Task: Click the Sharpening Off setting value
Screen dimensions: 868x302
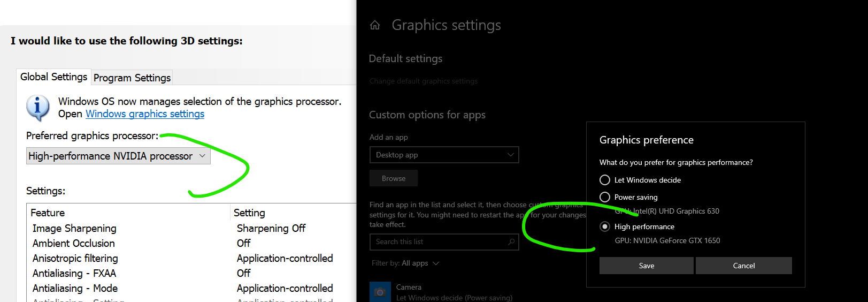Action: pyautogui.click(x=271, y=229)
